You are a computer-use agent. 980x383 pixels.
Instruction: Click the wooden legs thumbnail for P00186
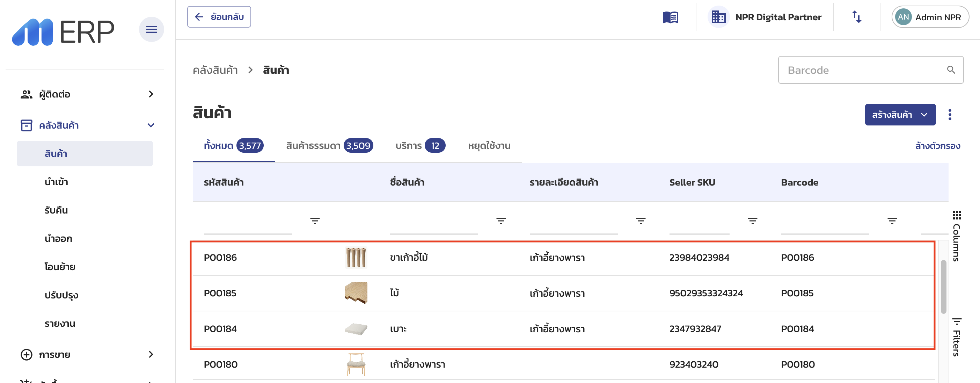(356, 257)
